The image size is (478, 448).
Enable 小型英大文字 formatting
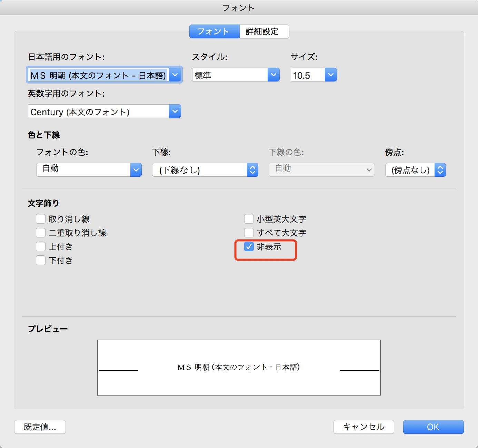(x=249, y=218)
